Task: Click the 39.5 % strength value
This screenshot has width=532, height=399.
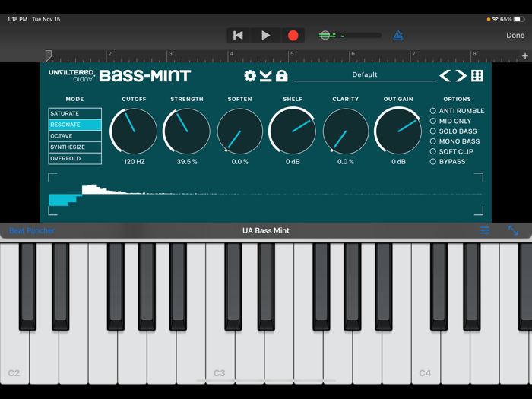Action: click(187, 162)
